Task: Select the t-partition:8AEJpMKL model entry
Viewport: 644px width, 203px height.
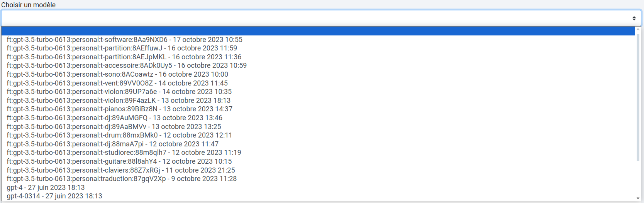Action: point(124,57)
